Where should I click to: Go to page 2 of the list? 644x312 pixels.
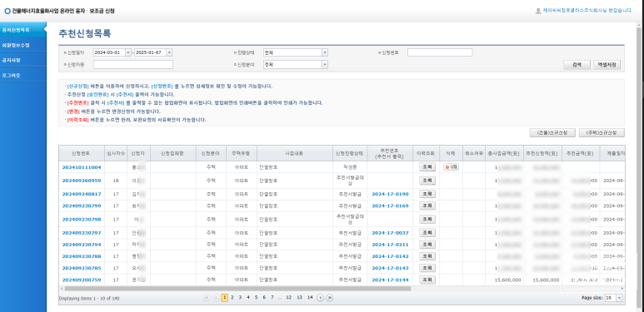[232, 298]
